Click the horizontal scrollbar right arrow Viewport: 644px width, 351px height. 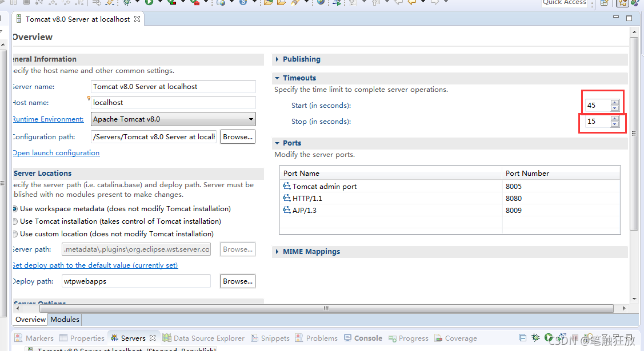[624, 308]
